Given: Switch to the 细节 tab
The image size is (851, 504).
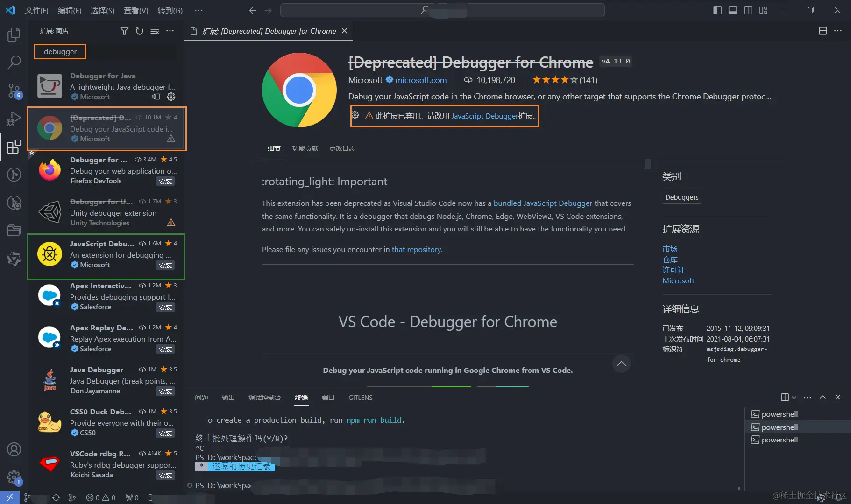Looking at the screenshot, I should tap(274, 148).
